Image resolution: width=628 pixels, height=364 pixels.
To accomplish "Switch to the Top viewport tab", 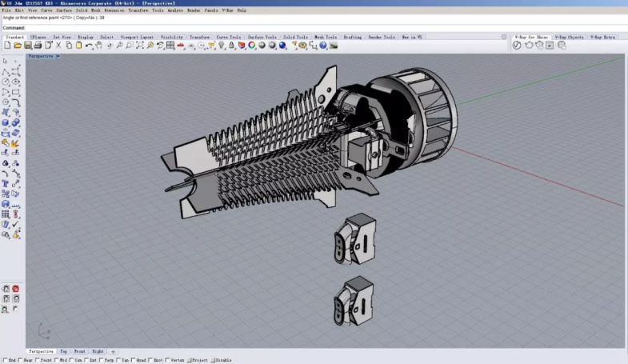I will pos(64,351).
